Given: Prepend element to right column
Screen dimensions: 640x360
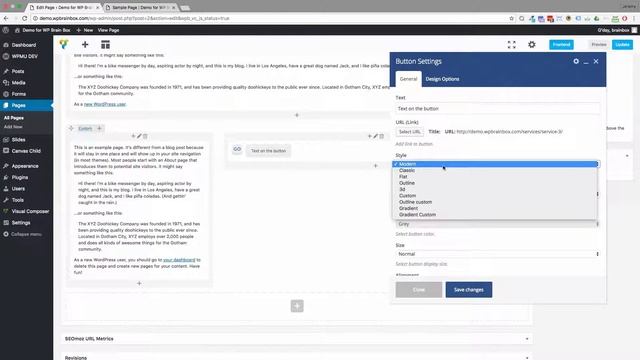Looking at the screenshot, I should coord(370,136).
